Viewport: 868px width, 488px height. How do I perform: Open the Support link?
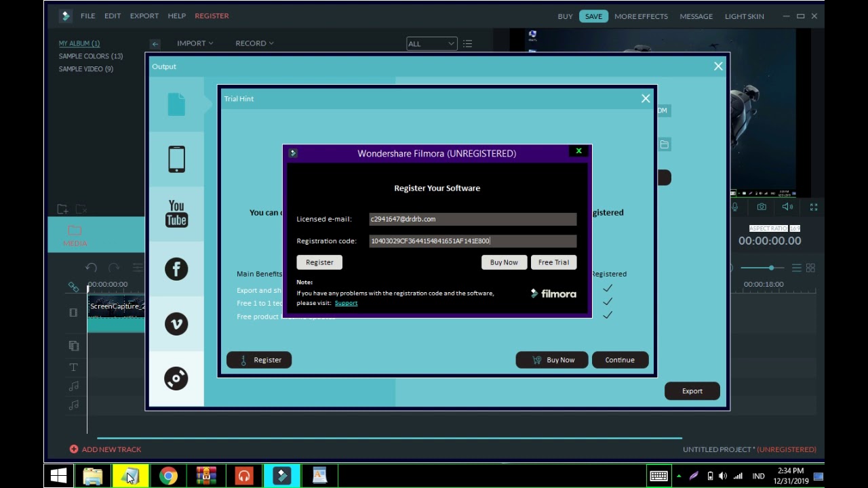point(346,303)
